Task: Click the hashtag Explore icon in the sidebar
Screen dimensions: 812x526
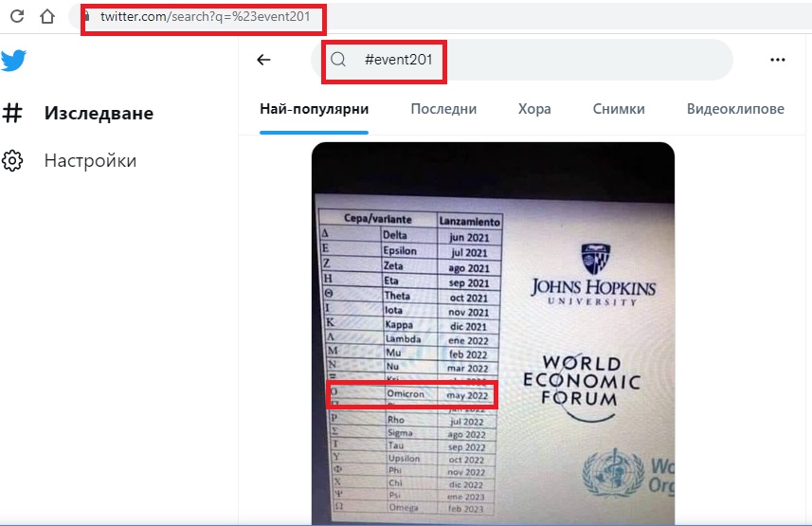Action: pyautogui.click(x=12, y=113)
